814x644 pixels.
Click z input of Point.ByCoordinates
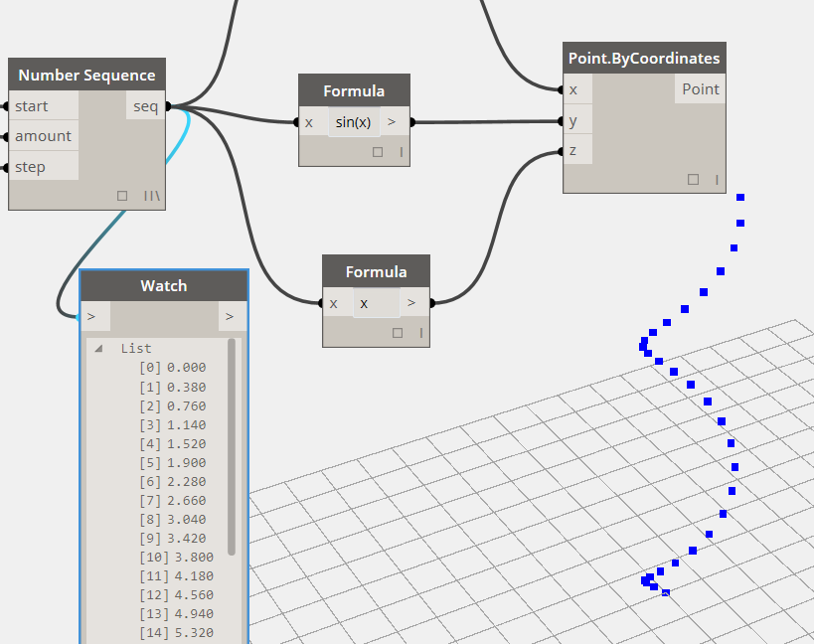(577, 150)
